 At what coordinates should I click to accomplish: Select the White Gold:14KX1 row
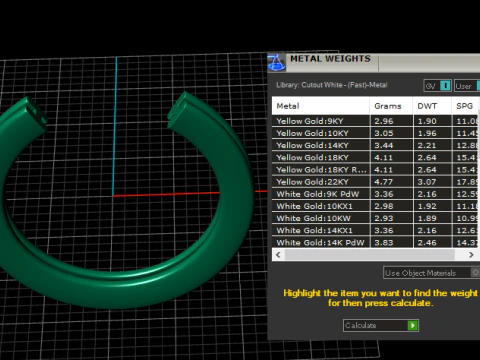tap(376, 230)
